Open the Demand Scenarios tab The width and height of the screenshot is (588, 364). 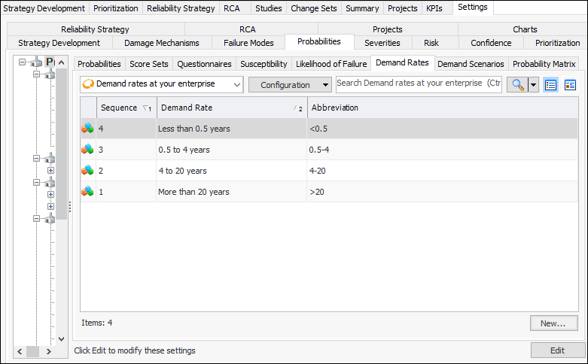pyautogui.click(x=471, y=64)
